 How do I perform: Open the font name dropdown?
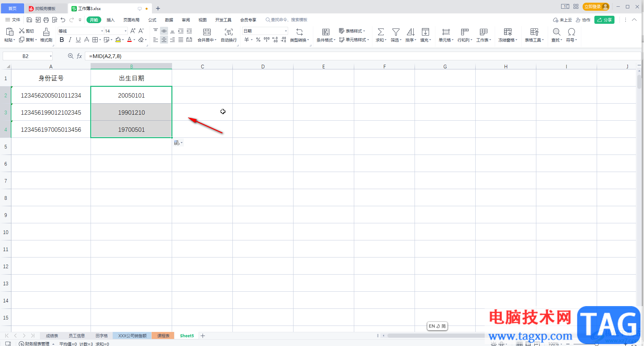[x=102, y=31]
